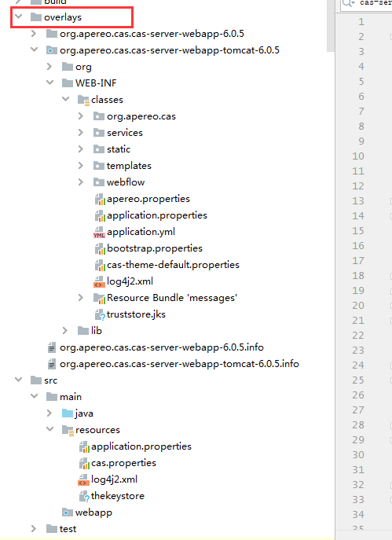392x540 pixels.
Task: Expand the org folder under tomcat overlay
Action: point(49,66)
